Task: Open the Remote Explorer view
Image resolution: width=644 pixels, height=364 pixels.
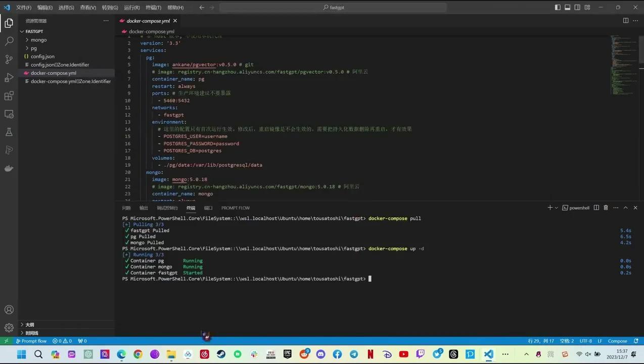Action: point(9,114)
